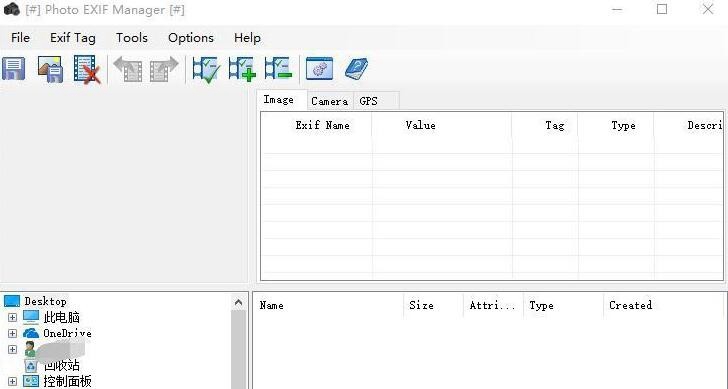Viewport: 728px width, 389px height.
Task: Open the settings gear window icon
Action: tap(319, 69)
